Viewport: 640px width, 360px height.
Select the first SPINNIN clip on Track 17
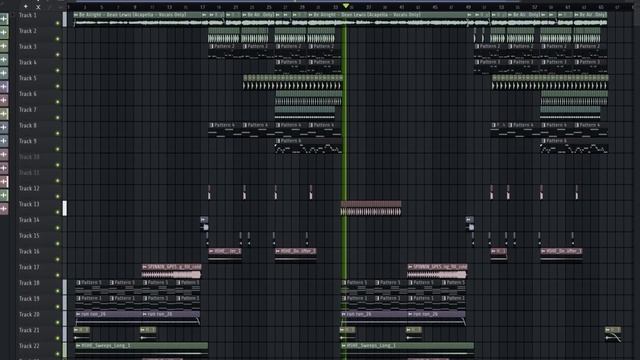pyautogui.click(x=171, y=271)
